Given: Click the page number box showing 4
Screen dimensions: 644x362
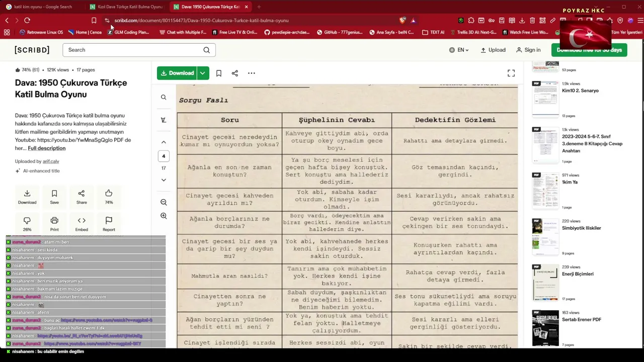Looking at the screenshot, I should tap(164, 156).
